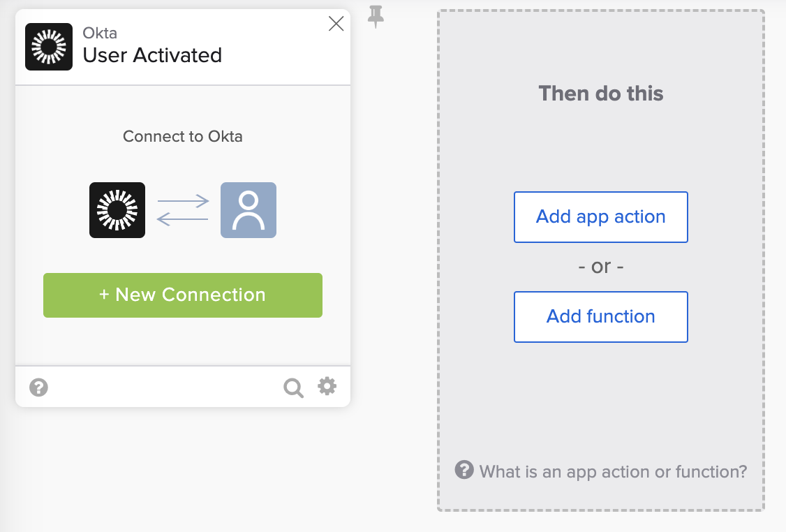This screenshot has width=786, height=532.
Task: Click the question mark beside the help link
Action: click(x=464, y=470)
